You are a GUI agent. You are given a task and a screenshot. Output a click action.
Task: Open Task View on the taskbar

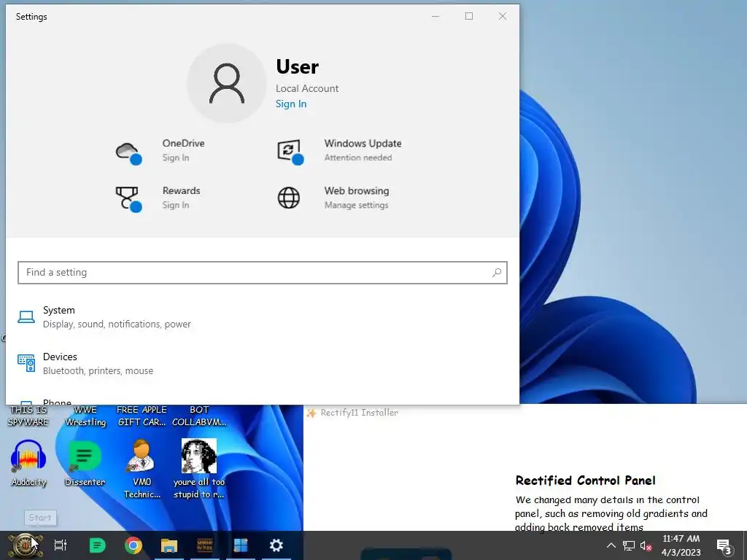coord(61,545)
